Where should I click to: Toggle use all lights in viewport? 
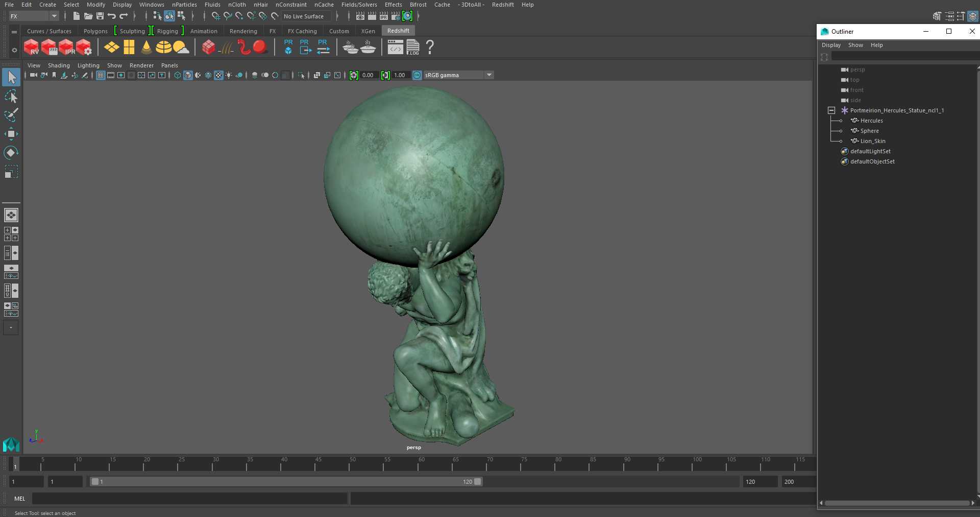[229, 75]
